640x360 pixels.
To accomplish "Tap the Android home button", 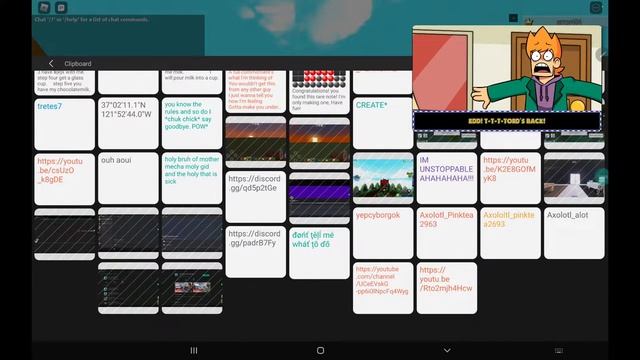I will (320, 350).
